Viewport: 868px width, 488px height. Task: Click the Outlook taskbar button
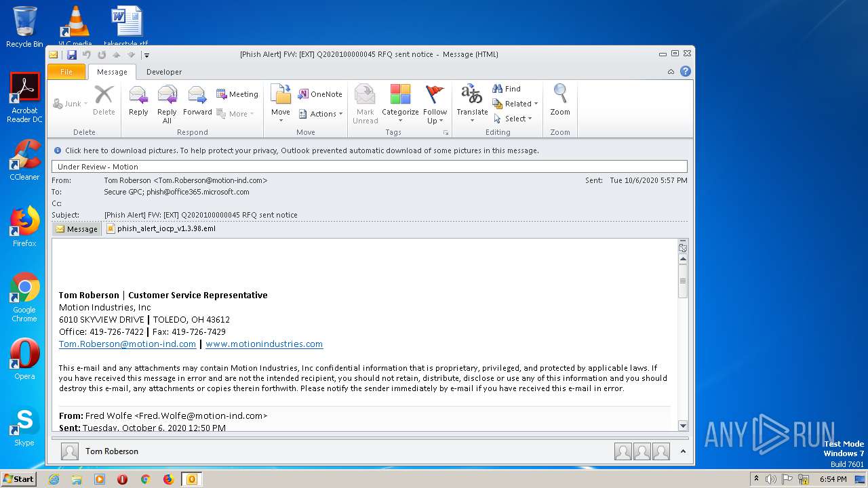click(191, 479)
